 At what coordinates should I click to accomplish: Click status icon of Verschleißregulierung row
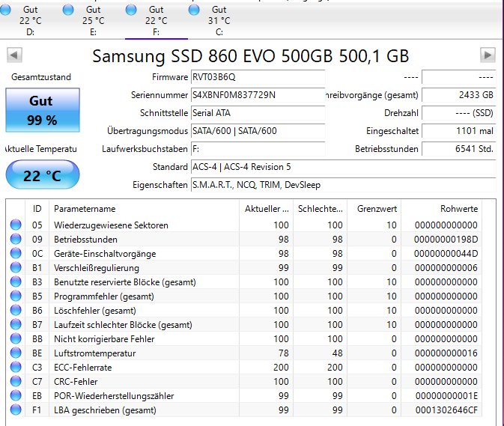16,267
